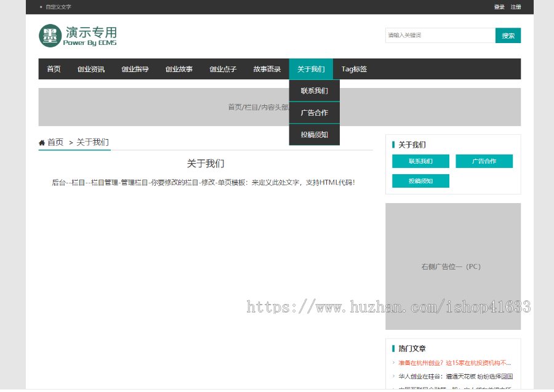Viewport: 554px width, 392px height.
Task: Click the 搜索 search button
Action: (508, 35)
